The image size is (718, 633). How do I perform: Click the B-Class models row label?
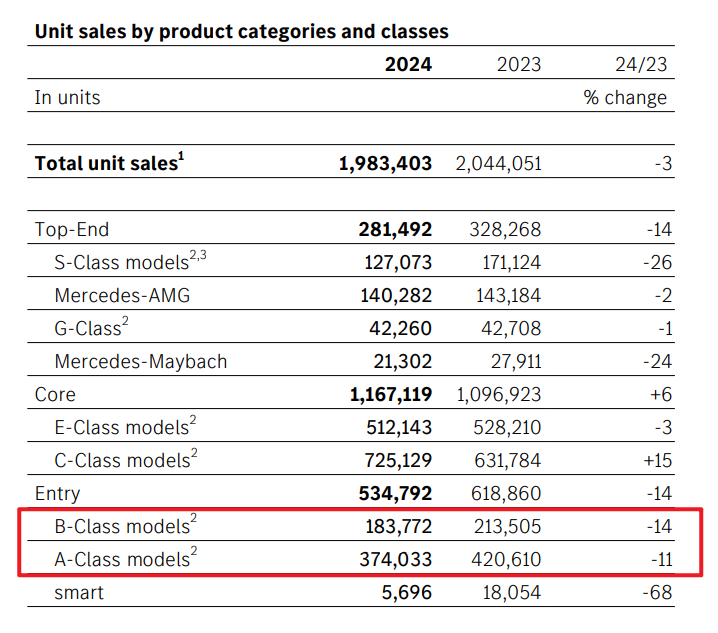pyautogui.click(x=124, y=526)
